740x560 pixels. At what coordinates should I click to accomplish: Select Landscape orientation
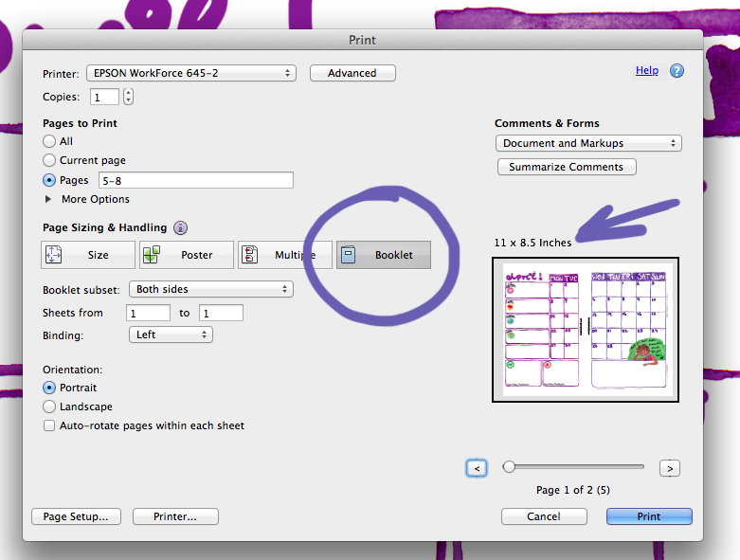[x=49, y=406]
